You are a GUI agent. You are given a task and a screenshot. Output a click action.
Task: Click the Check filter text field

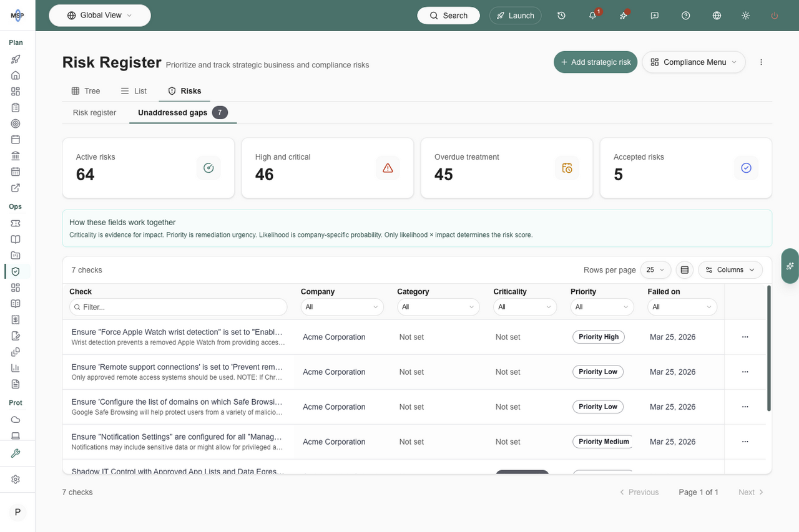click(x=179, y=307)
